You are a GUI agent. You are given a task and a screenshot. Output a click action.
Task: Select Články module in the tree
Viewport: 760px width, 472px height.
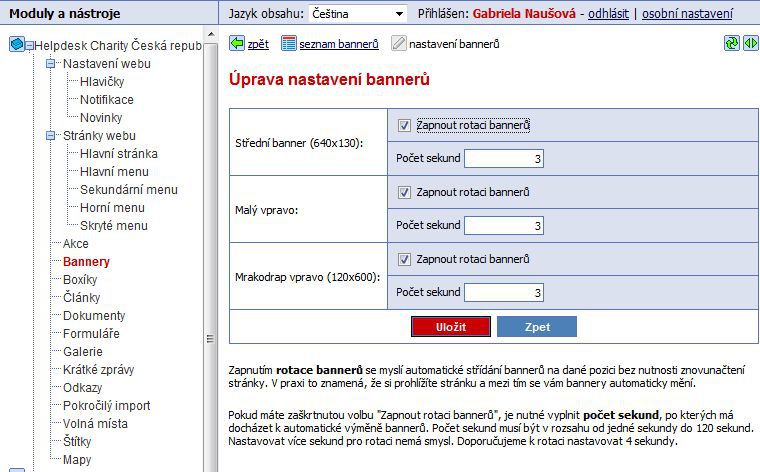point(81,298)
